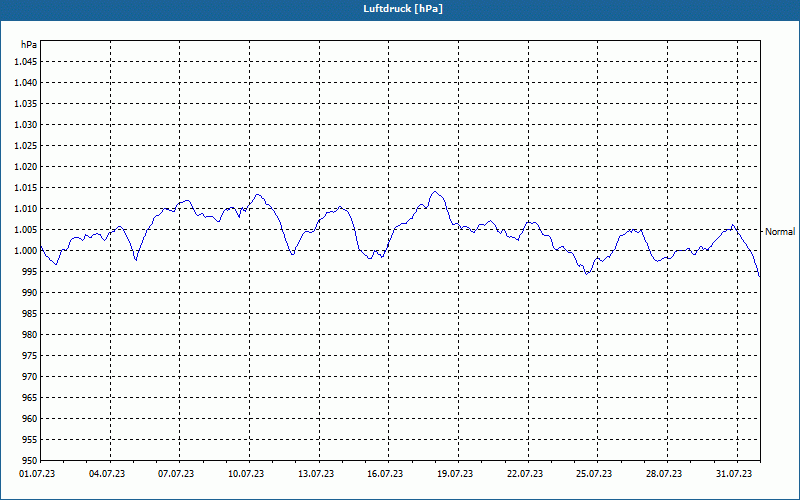
Task: Click the 1.005 axis value
Action: coord(26,230)
